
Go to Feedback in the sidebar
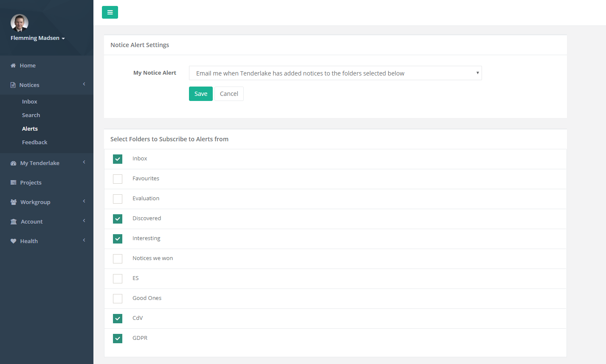pyautogui.click(x=34, y=143)
